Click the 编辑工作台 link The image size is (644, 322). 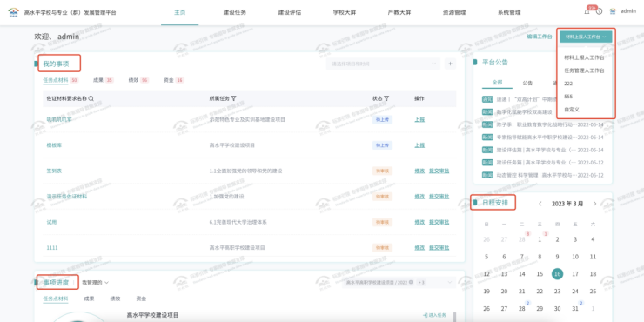pyautogui.click(x=540, y=37)
